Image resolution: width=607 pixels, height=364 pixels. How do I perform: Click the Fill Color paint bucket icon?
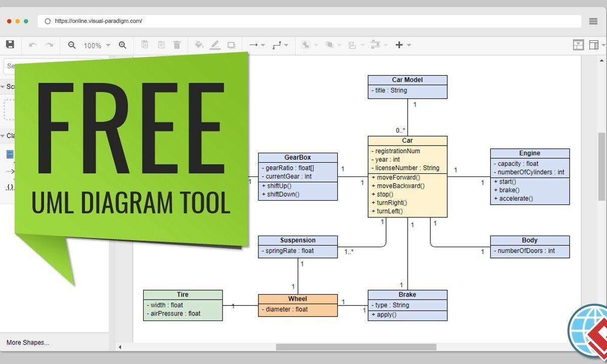pos(199,45)
